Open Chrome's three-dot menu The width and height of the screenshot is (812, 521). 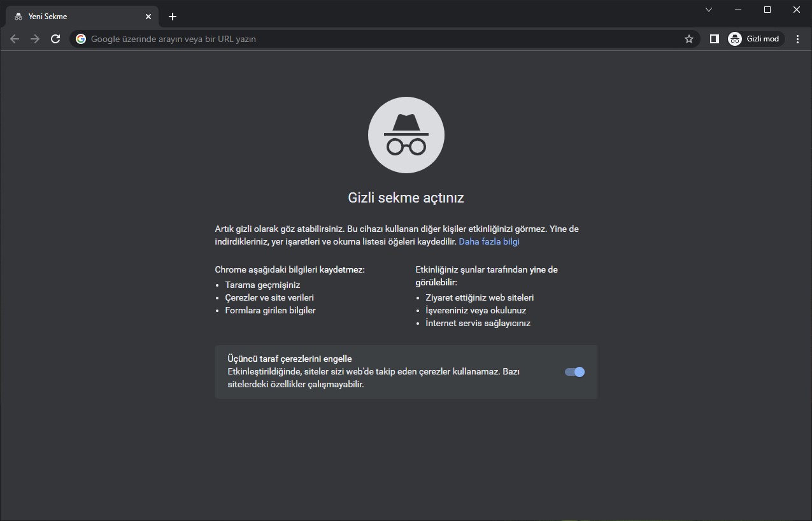(798, 39)
